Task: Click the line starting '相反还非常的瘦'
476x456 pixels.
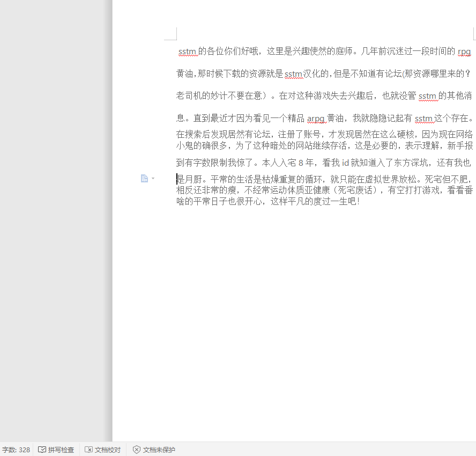Action: pos(324,190)
